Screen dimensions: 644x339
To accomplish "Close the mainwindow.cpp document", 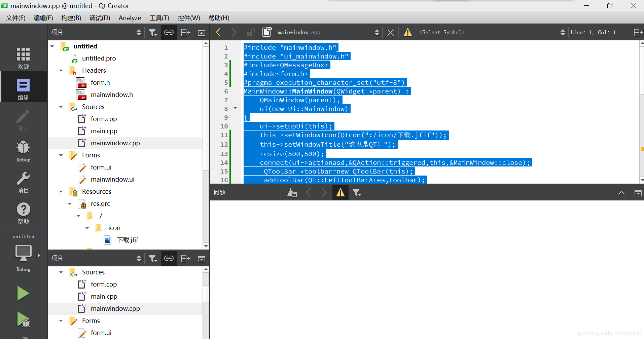I will [x=391, y=33].
